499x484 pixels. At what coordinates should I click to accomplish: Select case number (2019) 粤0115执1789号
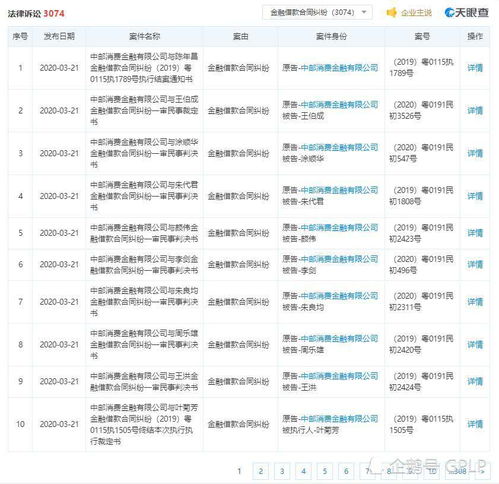[x=421, y=68]
